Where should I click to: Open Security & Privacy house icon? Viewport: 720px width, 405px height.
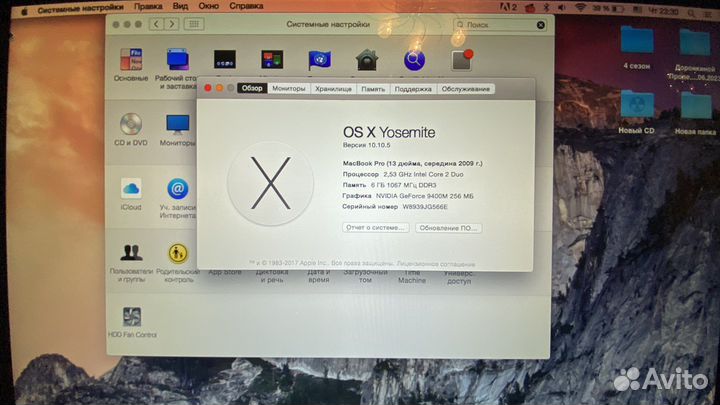[x=366, y=60]
